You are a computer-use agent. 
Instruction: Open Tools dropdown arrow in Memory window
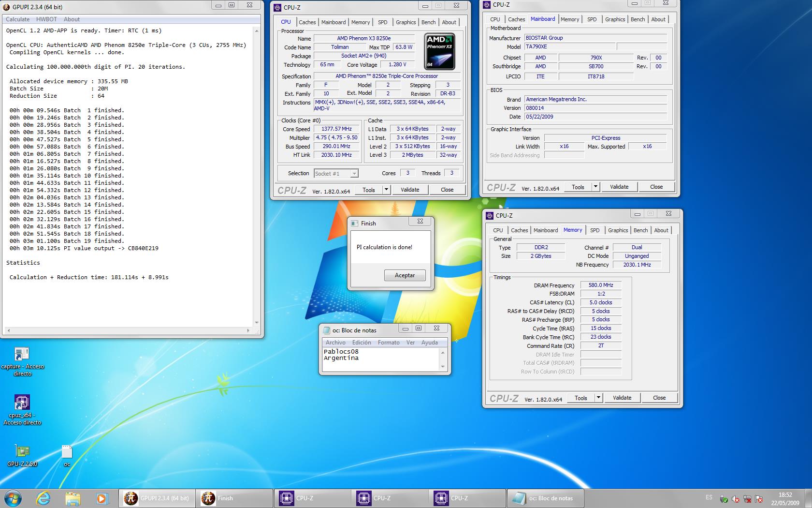click(598, 398)
